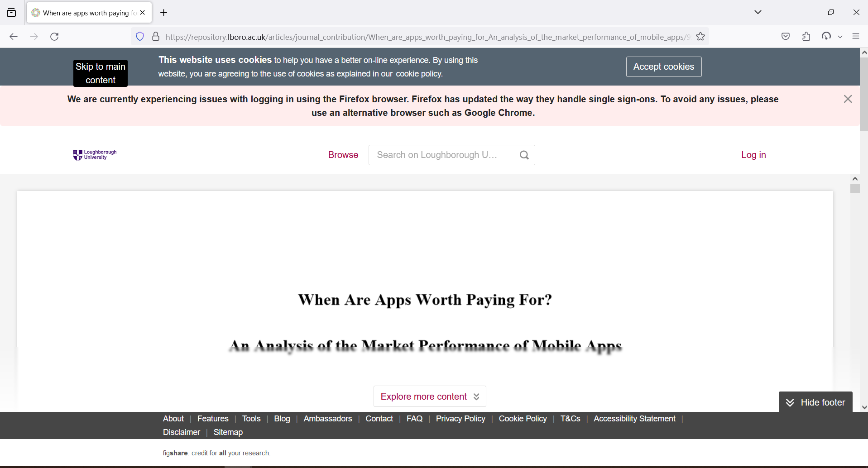Open the Firefox application menu
Screen dimensions: 868x468
(x=856, y=37)
